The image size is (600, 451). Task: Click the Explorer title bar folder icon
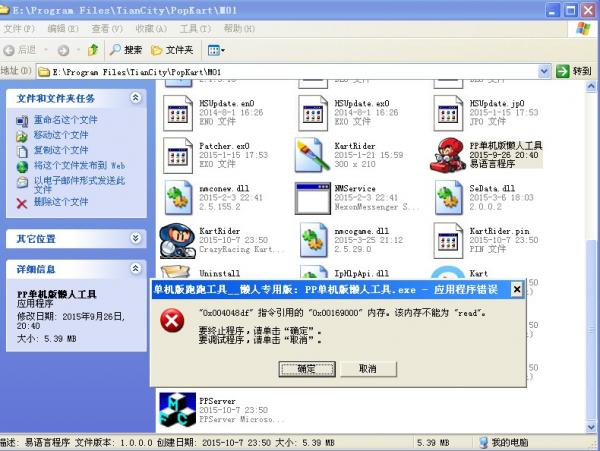pos(4,9)
